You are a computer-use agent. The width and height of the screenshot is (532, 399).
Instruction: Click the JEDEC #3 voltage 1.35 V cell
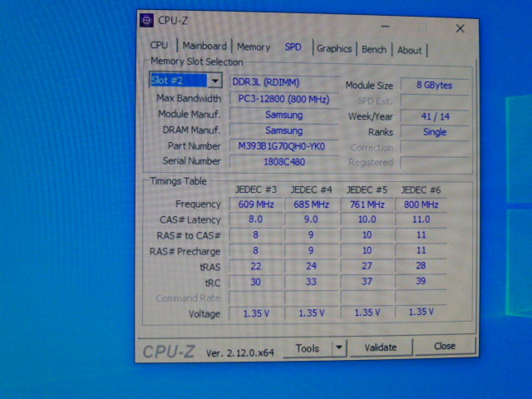coord(256,313)
